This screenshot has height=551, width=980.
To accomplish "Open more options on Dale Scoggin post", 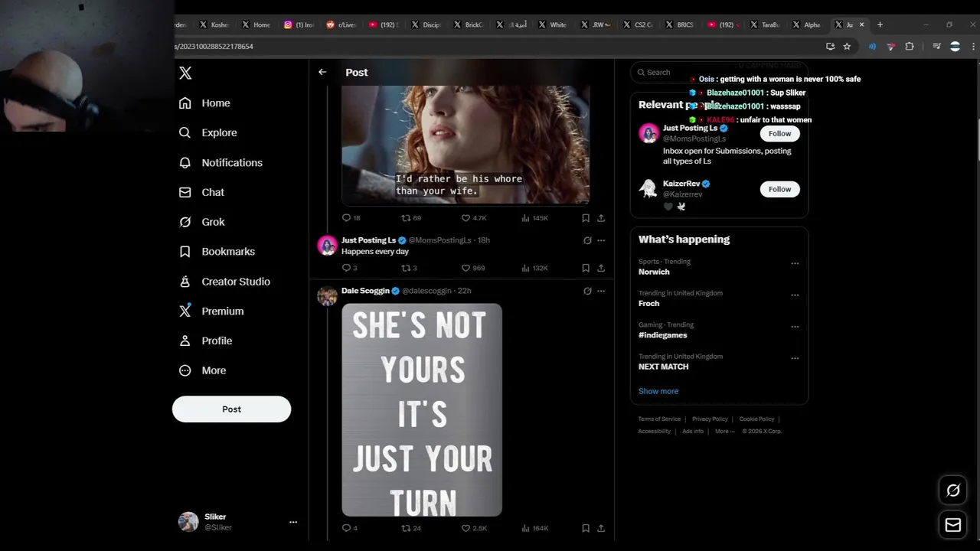I will coord(601,291).
